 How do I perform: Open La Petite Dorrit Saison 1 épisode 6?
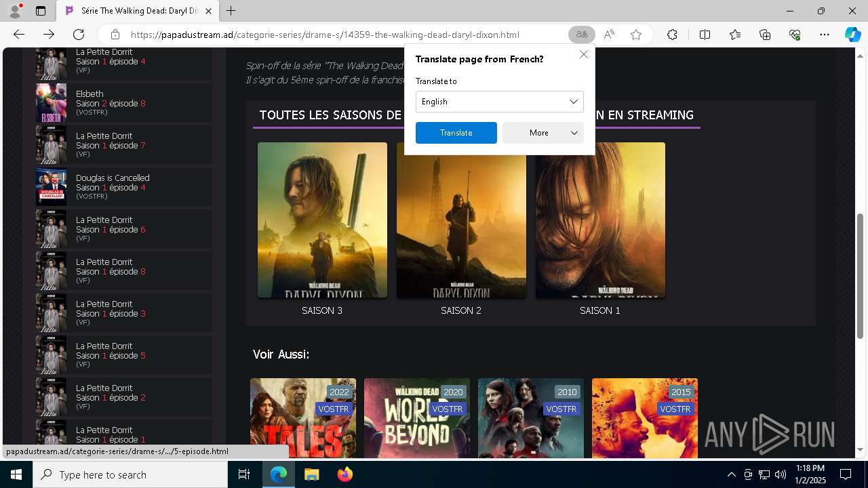coord(123,228)
